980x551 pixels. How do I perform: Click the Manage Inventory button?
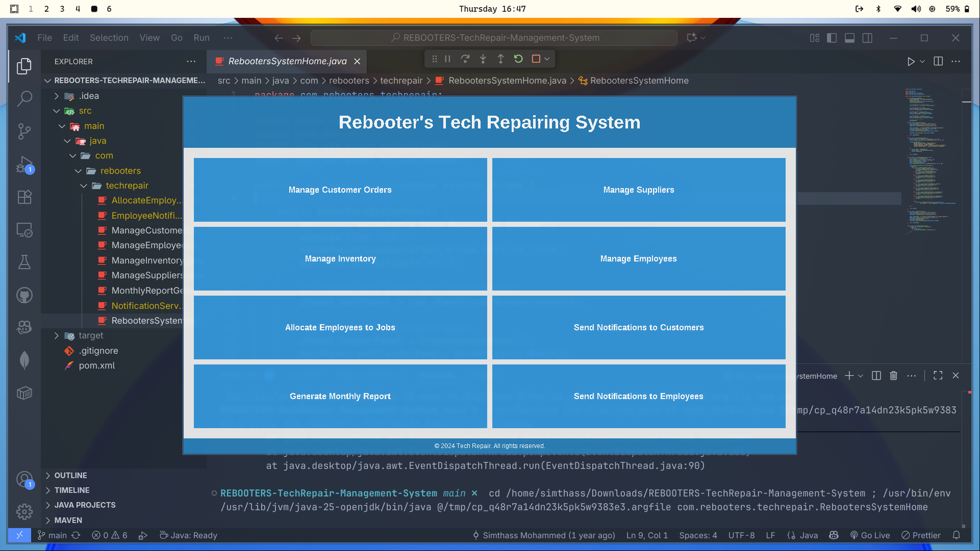[x=340, y=258]
